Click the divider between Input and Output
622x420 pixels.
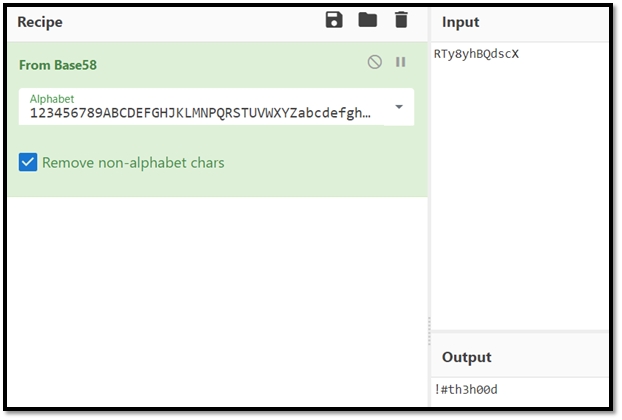[520, 333]
